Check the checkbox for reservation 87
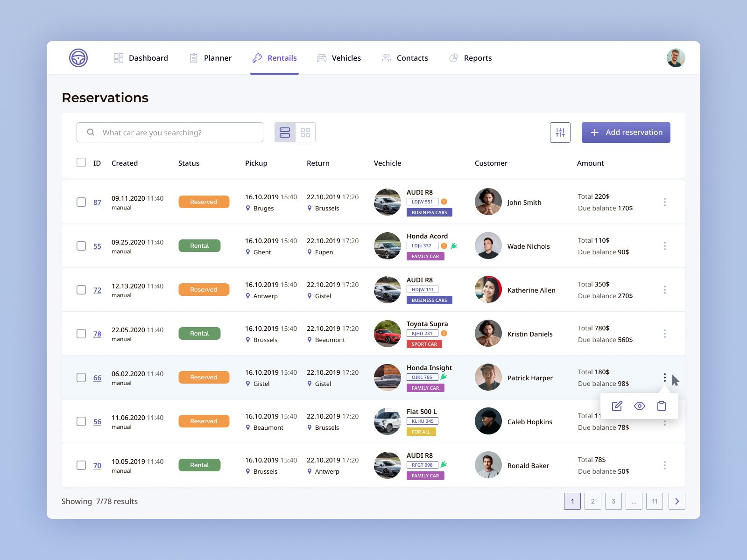747x560 pixels. click(x=81, y=202)
